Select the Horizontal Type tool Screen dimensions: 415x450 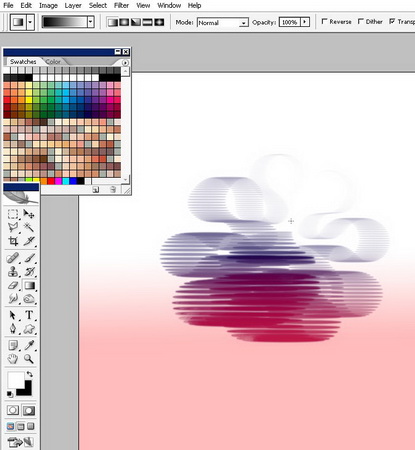(x=29, y=315)
